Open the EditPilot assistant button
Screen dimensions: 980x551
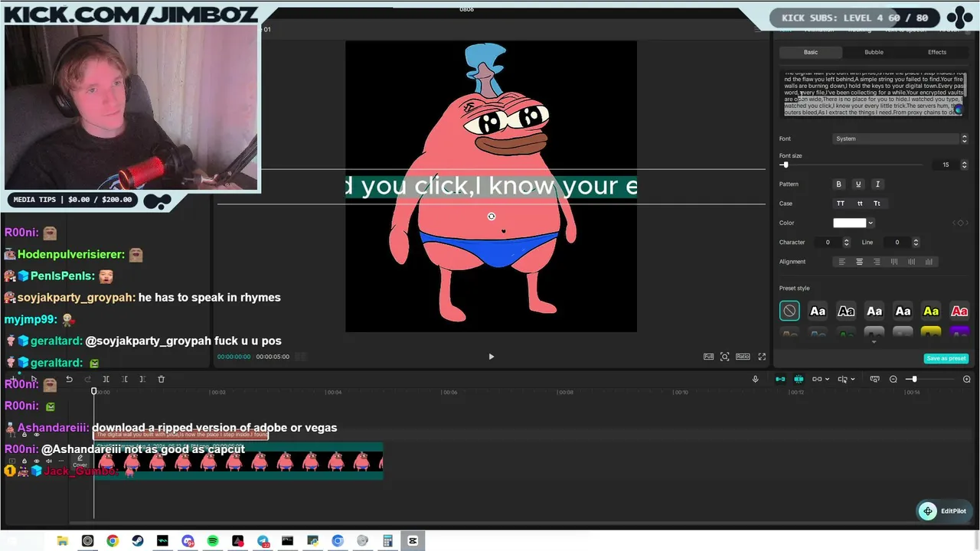(x=943, y=511)
